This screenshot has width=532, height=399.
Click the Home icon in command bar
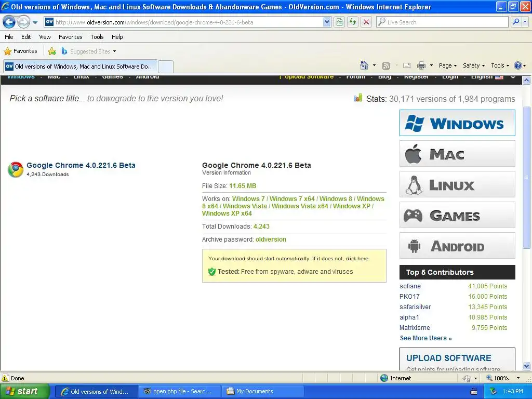click(x=364, y=65)
